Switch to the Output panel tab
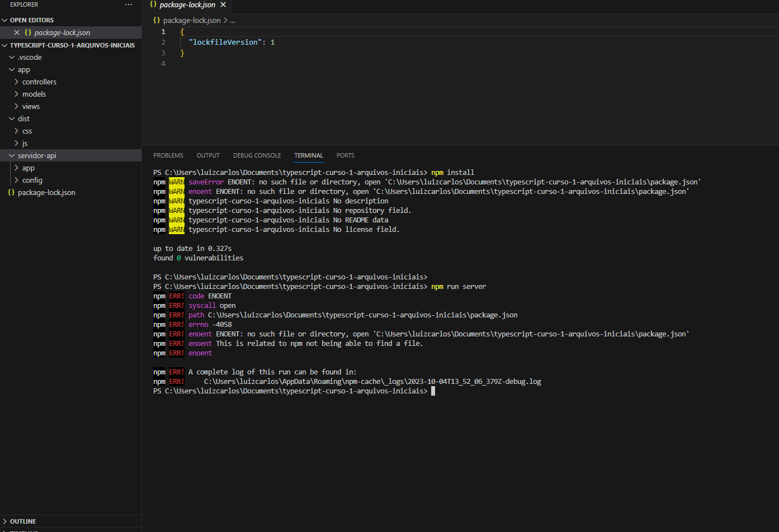Viewport: 779px width, 532px height. 208,155
